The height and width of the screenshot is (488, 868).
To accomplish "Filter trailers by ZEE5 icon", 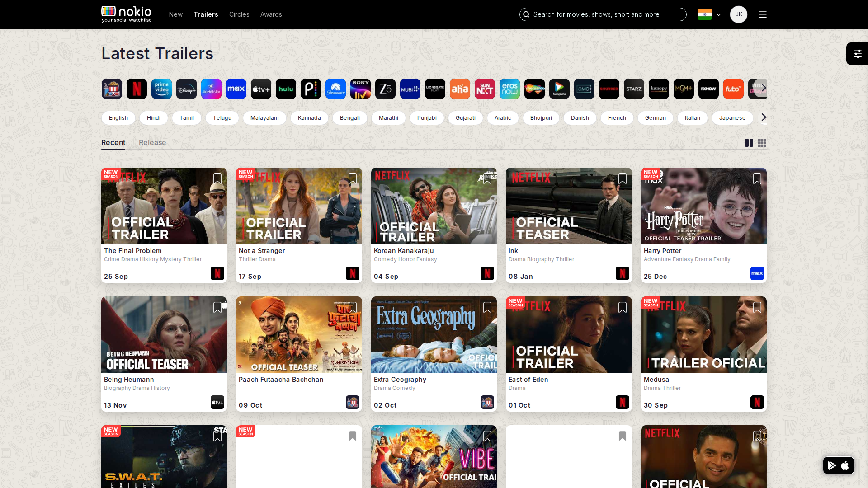I will [385, 89].
